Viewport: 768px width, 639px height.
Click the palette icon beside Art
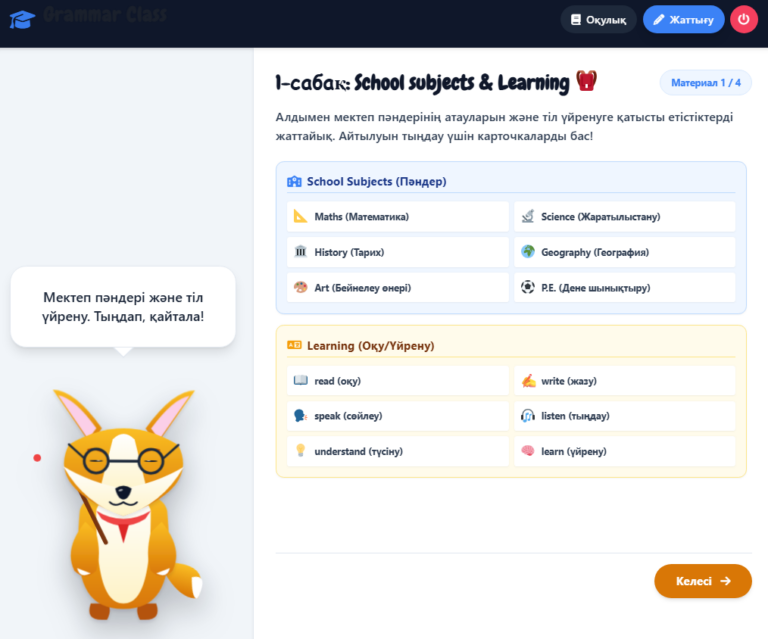click(x=300, y=287)
